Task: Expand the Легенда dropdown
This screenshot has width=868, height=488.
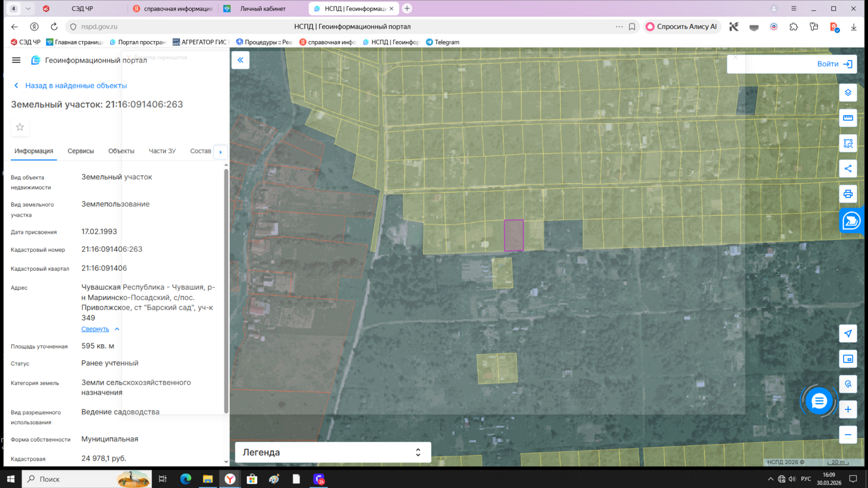Action: pyautogui.click(x=332, y=452)
